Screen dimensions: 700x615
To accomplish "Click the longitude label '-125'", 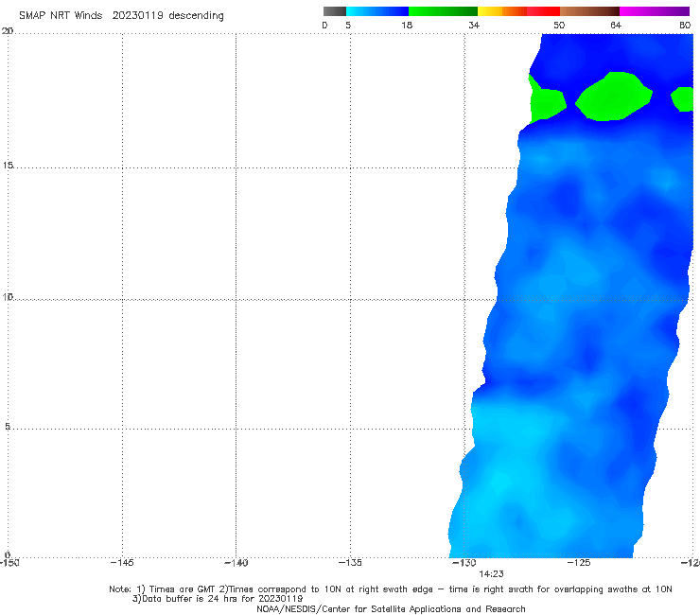I will (579, 562).
